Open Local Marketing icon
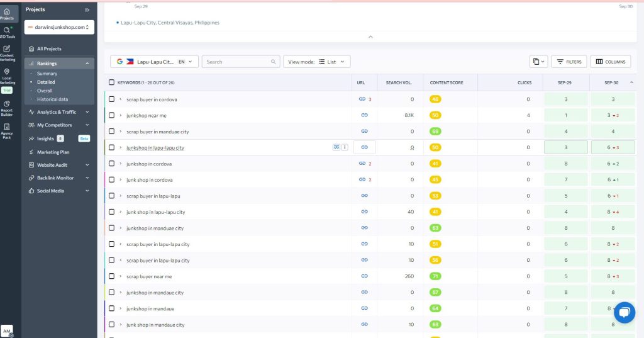 [x=7, y=76]
